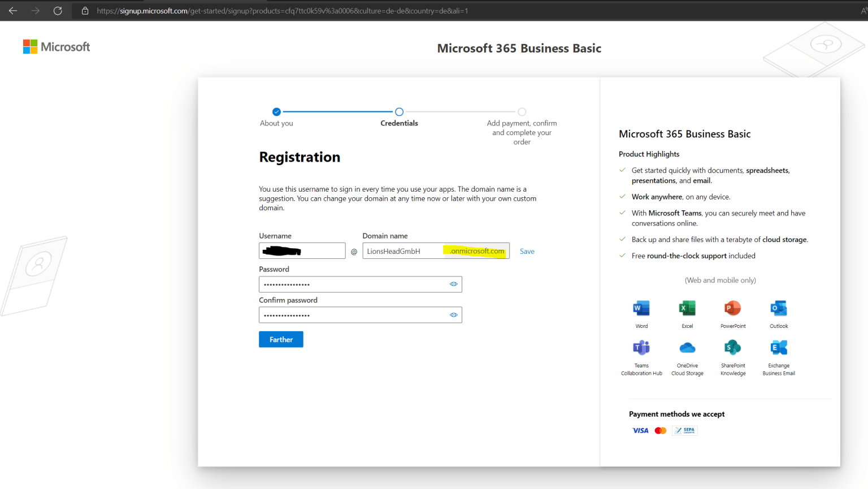Select the Excel icon

687,308
